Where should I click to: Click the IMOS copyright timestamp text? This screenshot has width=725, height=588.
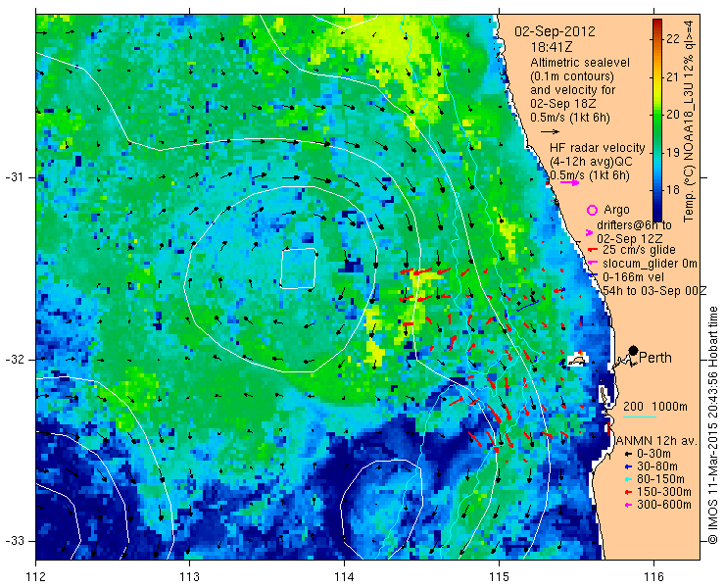point(713,425)
